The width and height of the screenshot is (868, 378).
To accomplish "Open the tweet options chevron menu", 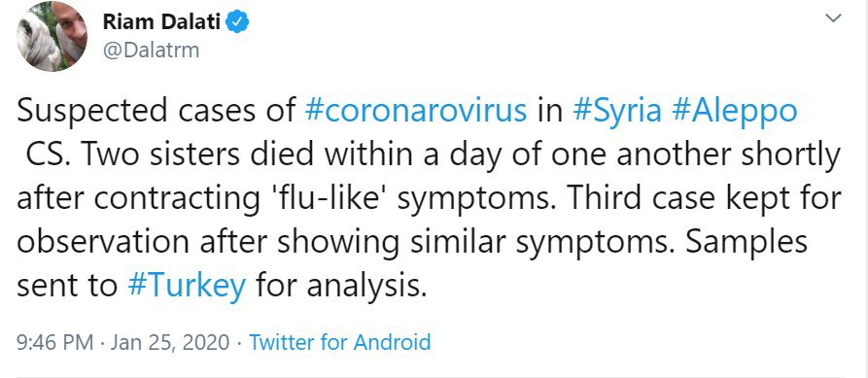I will coord(833,18).
